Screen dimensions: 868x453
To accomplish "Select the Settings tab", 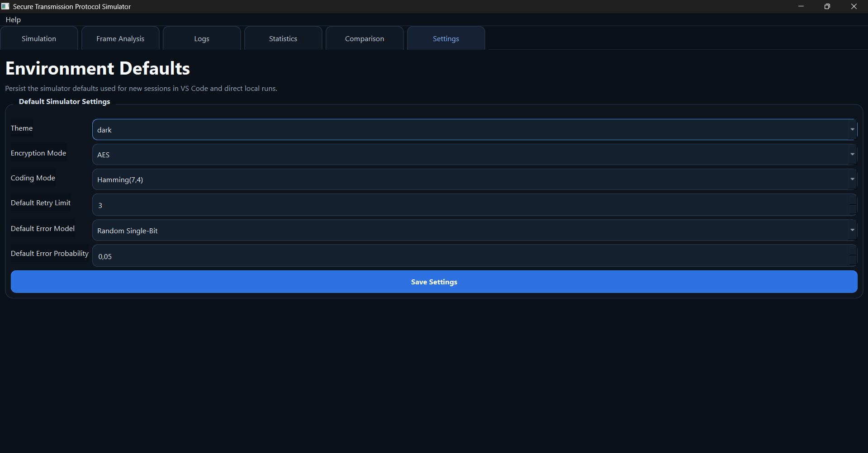I will point(446,38).
